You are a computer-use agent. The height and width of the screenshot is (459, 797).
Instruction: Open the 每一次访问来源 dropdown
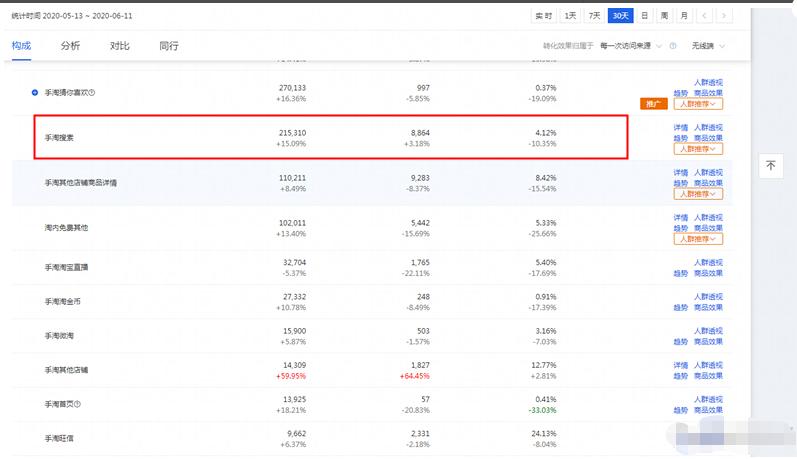pos(631,46)
